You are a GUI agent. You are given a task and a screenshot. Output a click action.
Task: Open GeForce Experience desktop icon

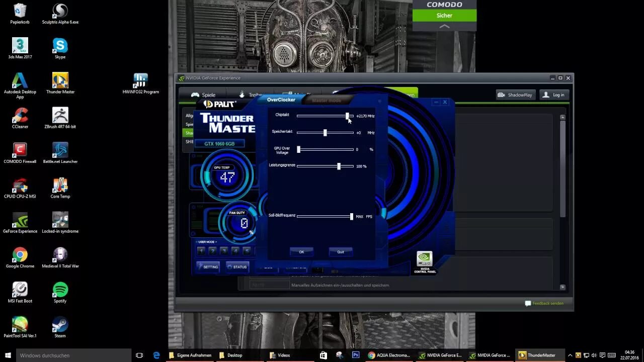coord(20,223)
